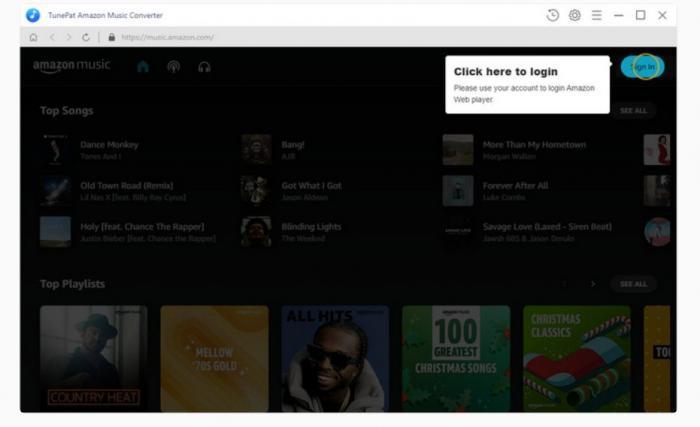Open the podcasts broadcast icon

[174, 67]
